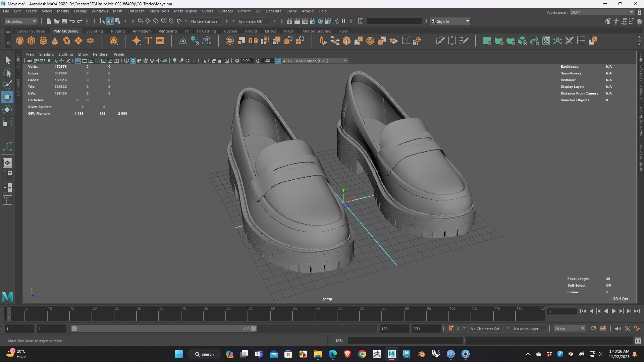Image resolution: width=644 pixels, height=362 pixels.
Task: Click the Bridge shelf icon
Action: 335,41
